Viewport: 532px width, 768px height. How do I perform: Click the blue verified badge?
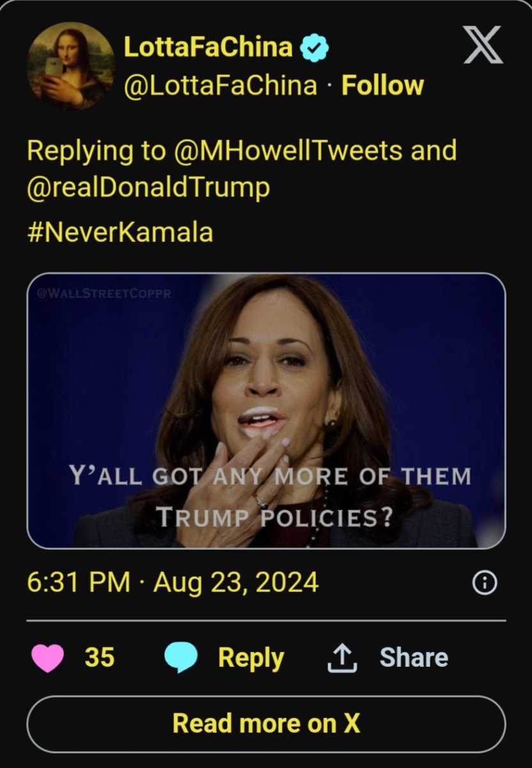pos(315,47)
